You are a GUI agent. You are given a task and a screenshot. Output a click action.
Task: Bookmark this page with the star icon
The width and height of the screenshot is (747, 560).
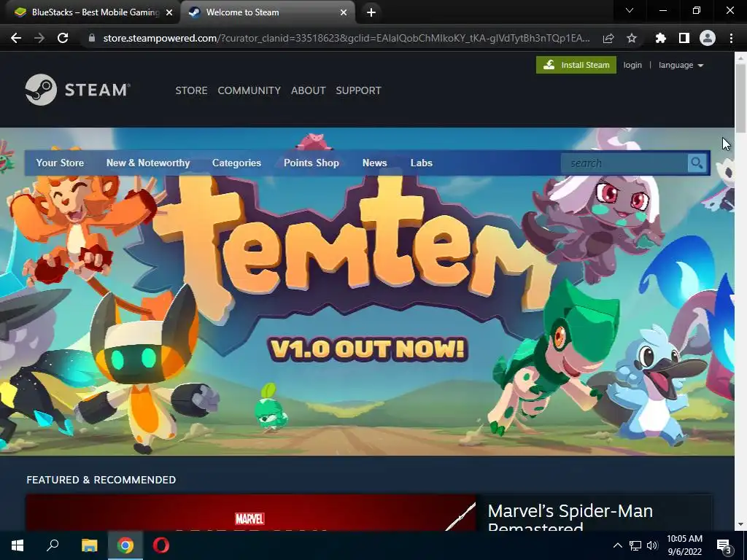point(632,38)
